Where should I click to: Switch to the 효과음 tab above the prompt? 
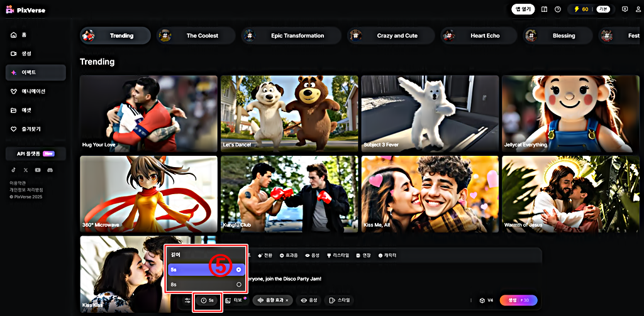pos(289,255)
